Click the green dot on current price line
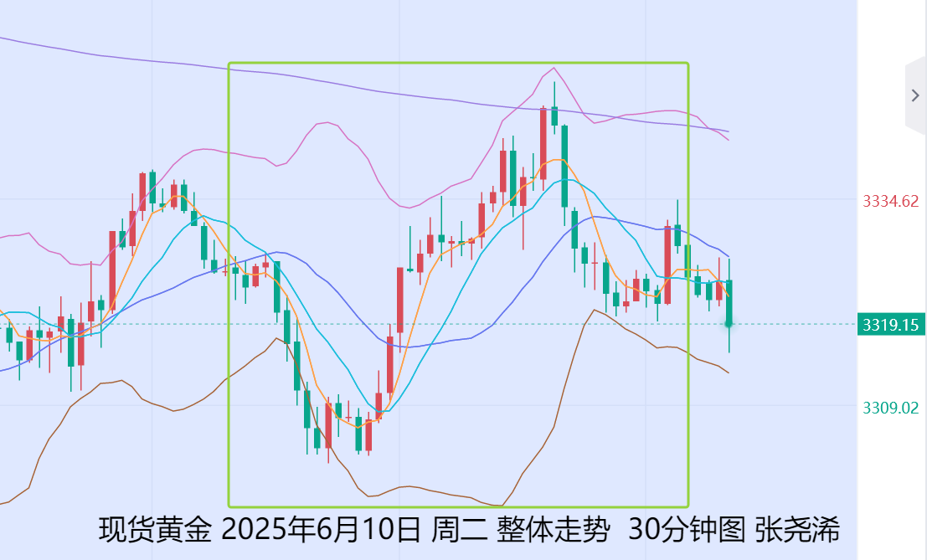927x560 pixels. [729, 324]
